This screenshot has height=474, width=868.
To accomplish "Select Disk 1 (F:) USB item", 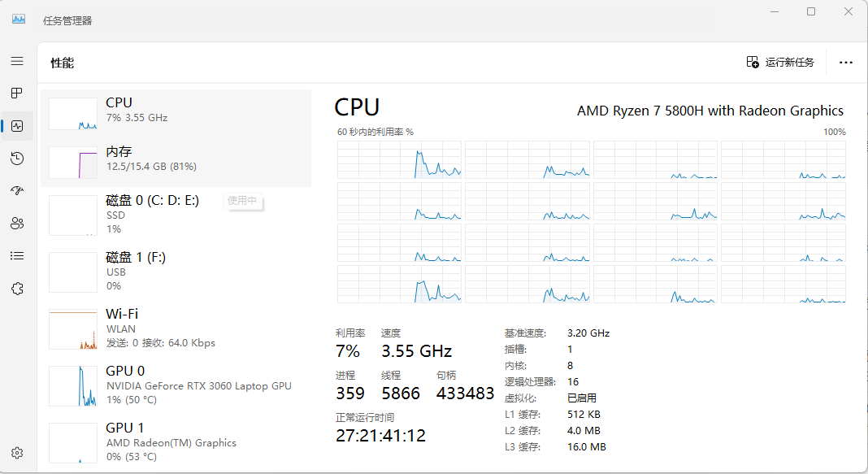I will click(176, 272).
